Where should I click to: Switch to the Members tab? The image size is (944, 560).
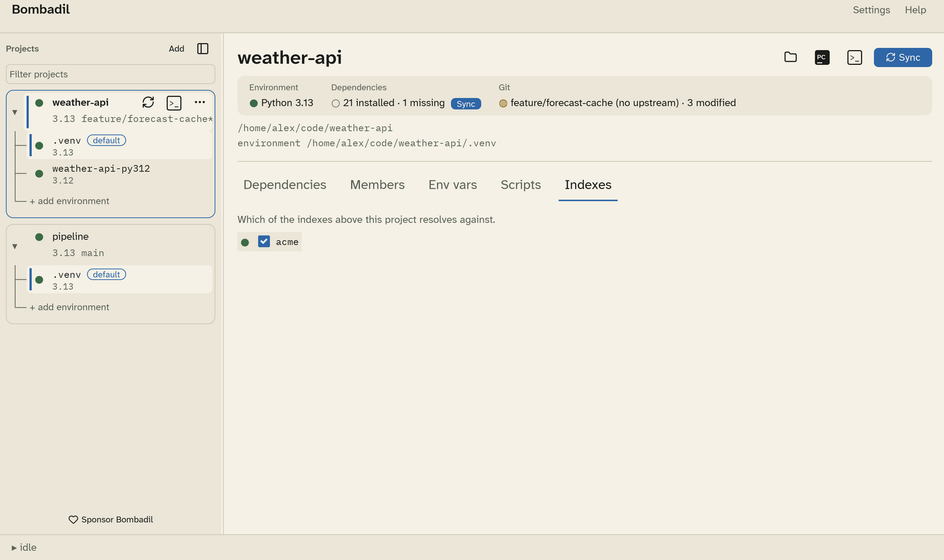pos(378,185)
